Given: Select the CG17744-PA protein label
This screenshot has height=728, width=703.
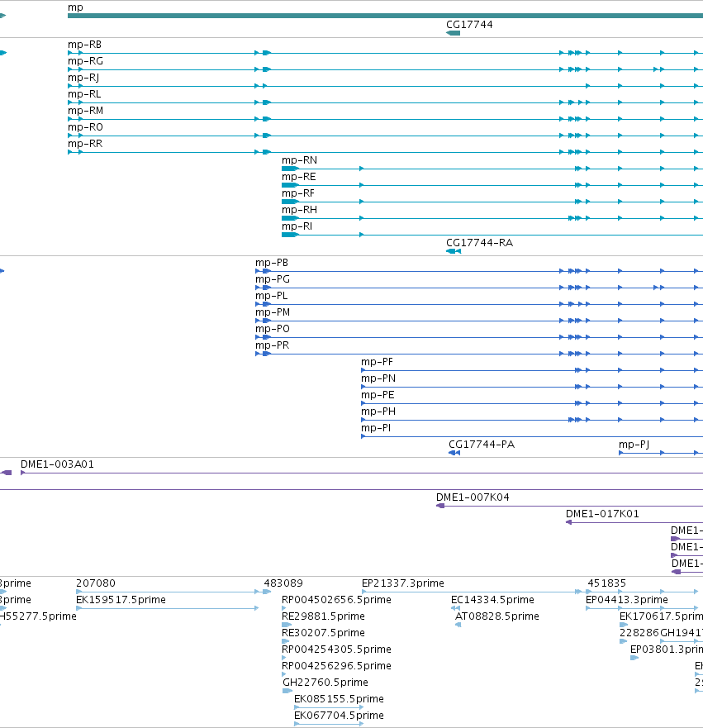Looking at the screenshot, I should click(x=481, y=445).
